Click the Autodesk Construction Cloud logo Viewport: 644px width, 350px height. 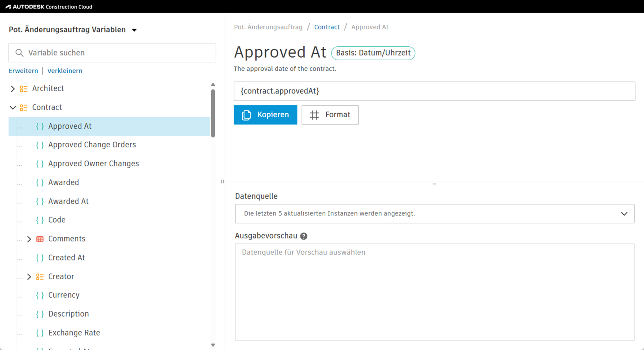[x=49, y=7]
